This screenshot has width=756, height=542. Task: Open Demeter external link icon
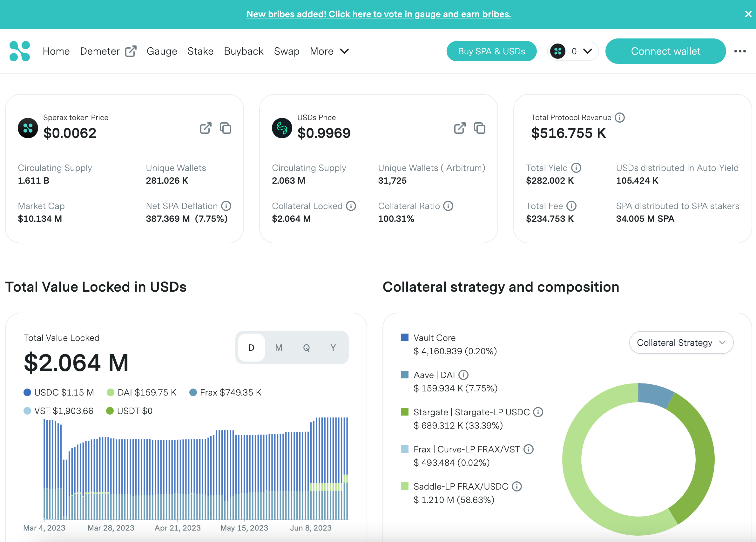(x=131, y=51)
